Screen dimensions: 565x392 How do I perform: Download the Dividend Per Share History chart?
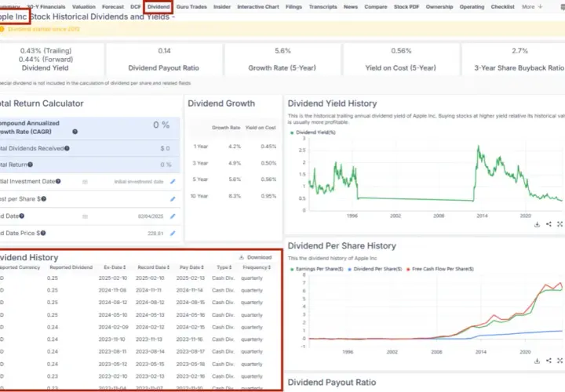[537, 361]
